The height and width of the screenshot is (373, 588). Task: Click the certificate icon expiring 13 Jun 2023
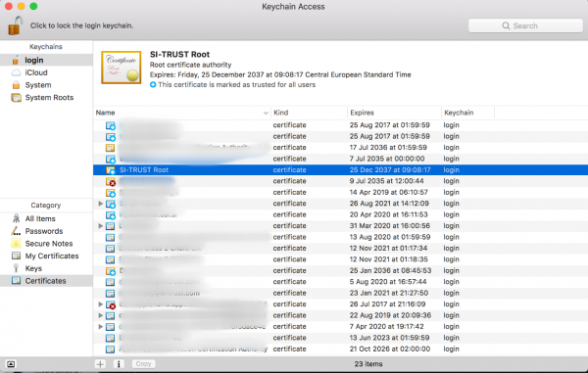coord(110,338)
